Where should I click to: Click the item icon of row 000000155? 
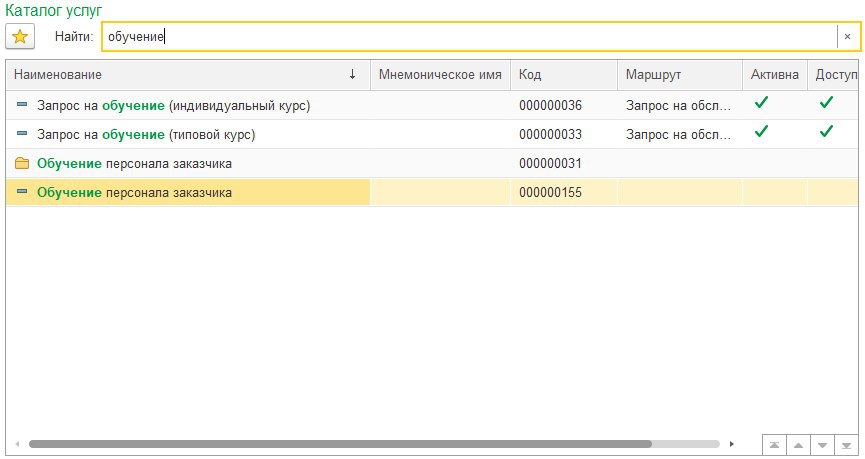22,191
